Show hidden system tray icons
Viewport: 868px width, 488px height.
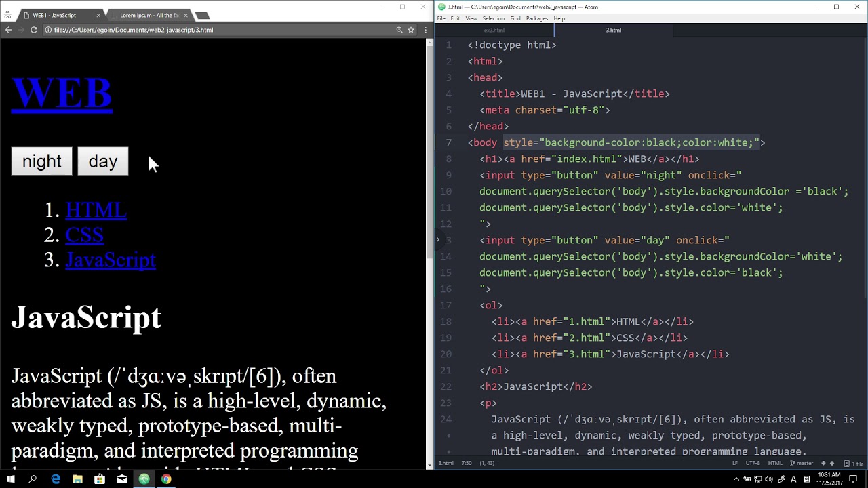(x=736, y=479)
